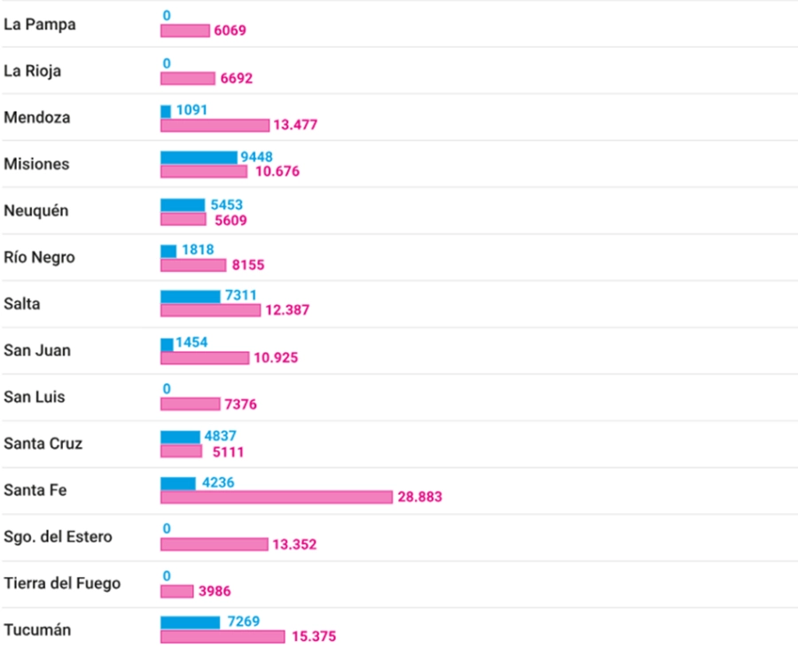Screen dimensions: 798x672
Task: Click the small blue bar for San Juan
Action: pyautogui.click(x=167, y=343)
